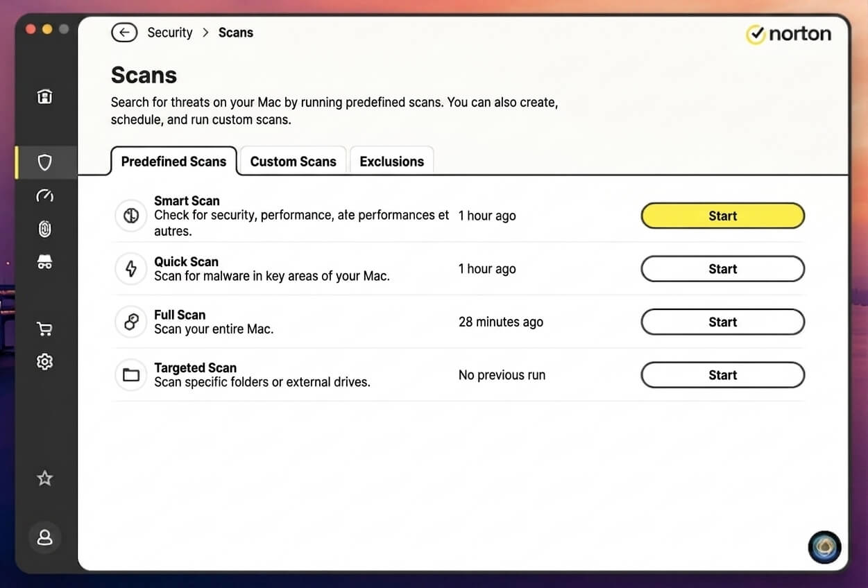Open the shopping cart Store icon

point(44,329)
